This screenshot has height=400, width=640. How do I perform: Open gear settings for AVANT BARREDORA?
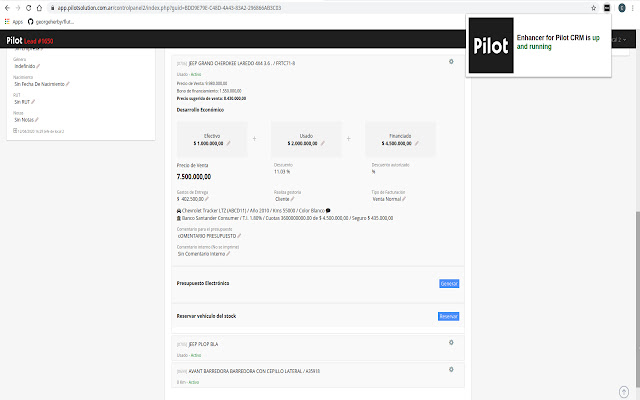[x=451, y=369]
